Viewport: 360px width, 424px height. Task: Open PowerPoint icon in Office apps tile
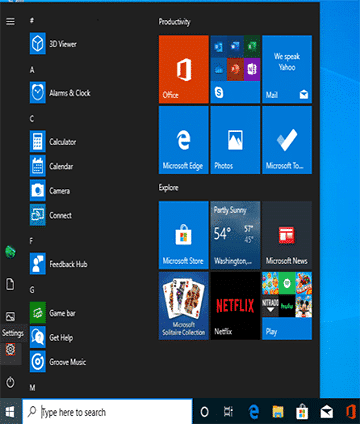[x=235, y=69]
